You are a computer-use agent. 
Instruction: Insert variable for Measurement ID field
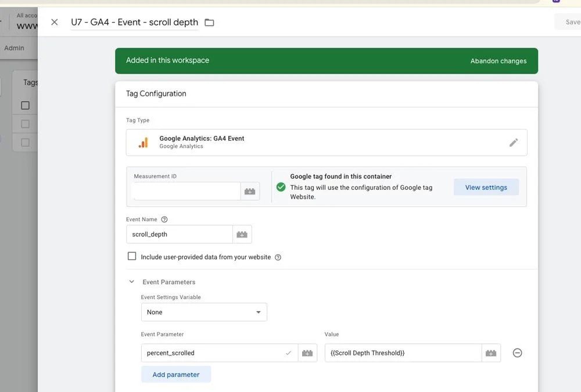pyautogui.click(x=250, y=191)
